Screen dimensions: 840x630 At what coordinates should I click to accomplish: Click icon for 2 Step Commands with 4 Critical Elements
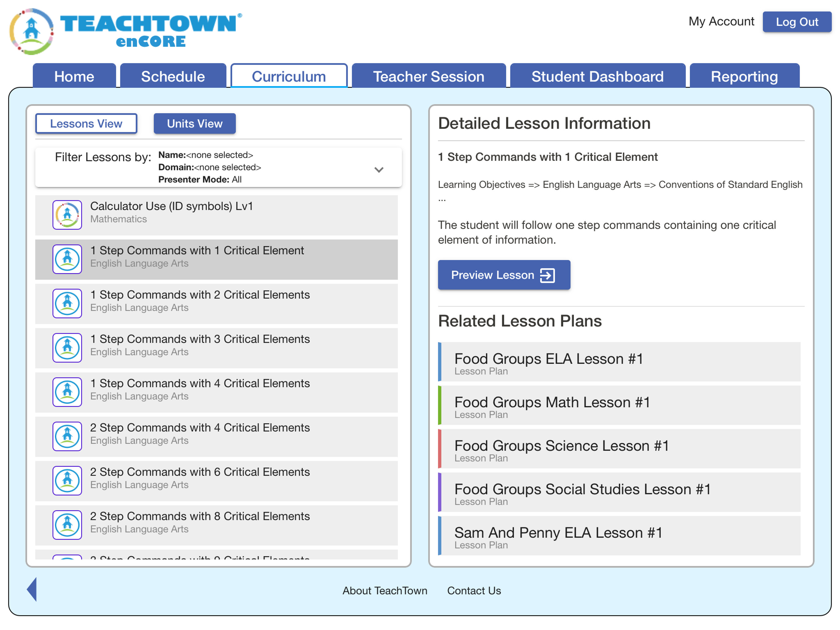click(x=67, y=436)
